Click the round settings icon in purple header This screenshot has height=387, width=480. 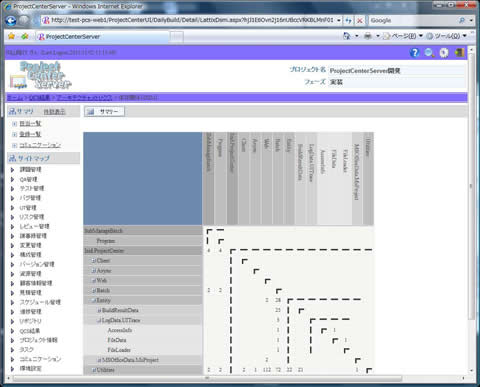point(444,53)
